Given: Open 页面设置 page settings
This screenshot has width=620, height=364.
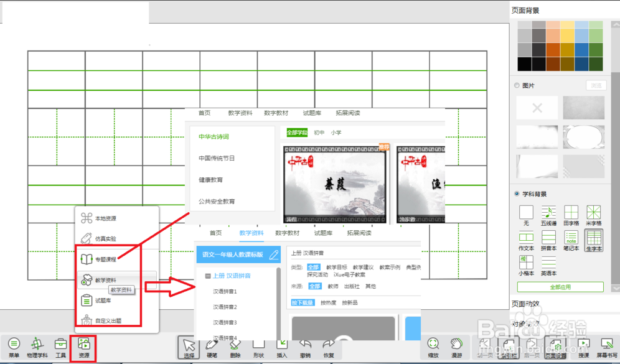Looking at the screenshot, I should 555,348.
